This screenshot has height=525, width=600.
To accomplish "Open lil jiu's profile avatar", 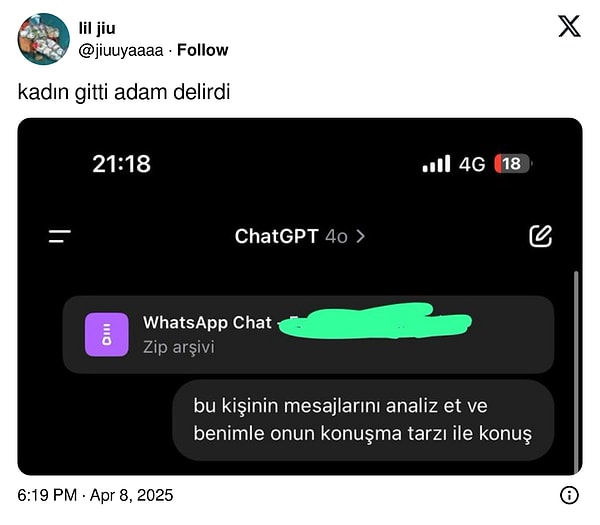I will click(x=44, y=39).
